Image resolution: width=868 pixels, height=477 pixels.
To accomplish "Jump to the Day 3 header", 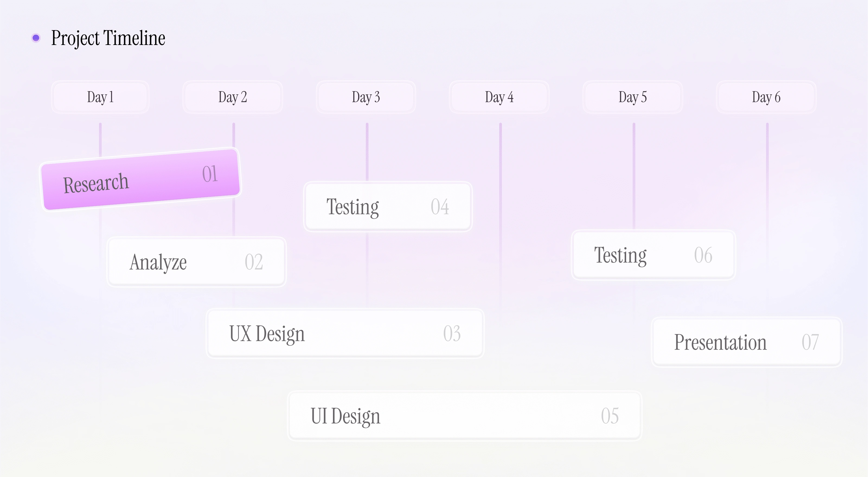I will click(x=366, y=97).
